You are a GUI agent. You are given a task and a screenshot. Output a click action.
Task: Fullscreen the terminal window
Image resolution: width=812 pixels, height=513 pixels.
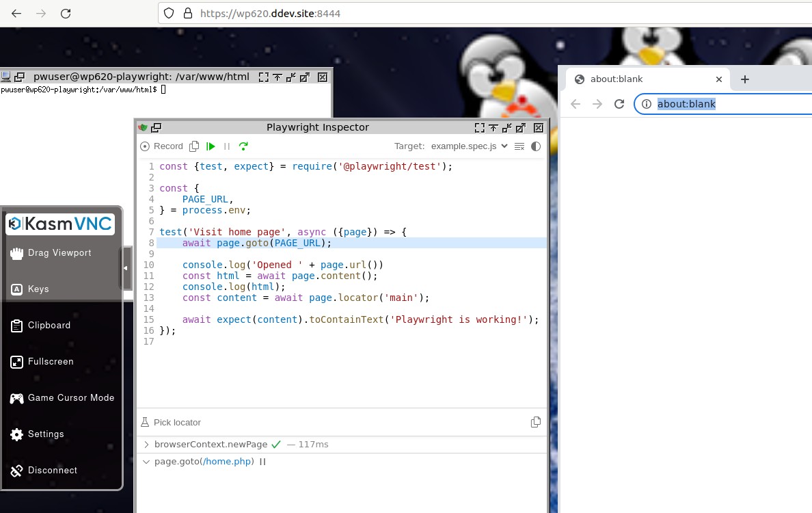264,77
